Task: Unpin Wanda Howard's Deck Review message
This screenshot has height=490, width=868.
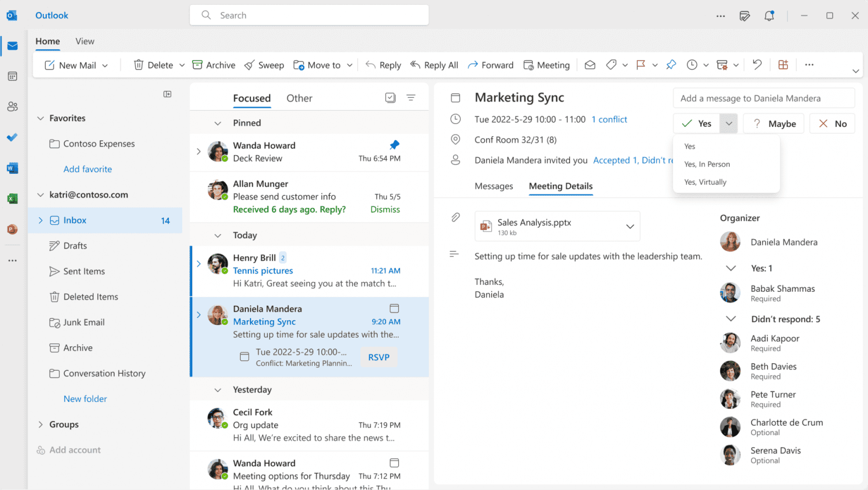Action: coord(395,145)
